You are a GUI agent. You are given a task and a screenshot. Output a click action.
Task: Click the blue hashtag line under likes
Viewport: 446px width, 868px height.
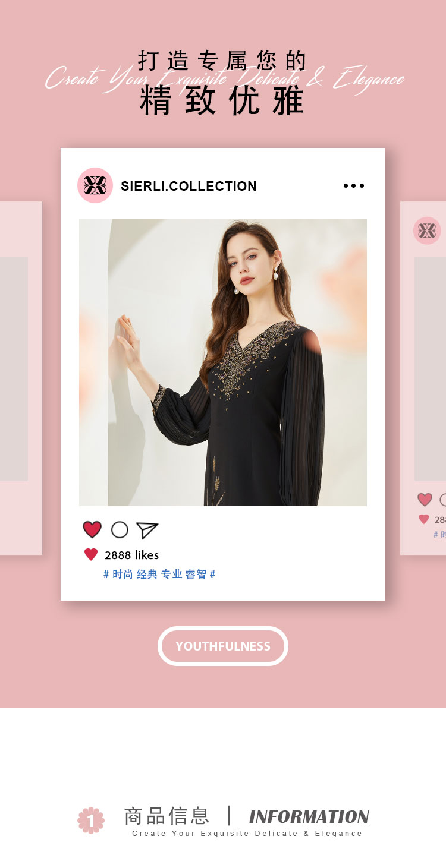click(159, 574)
